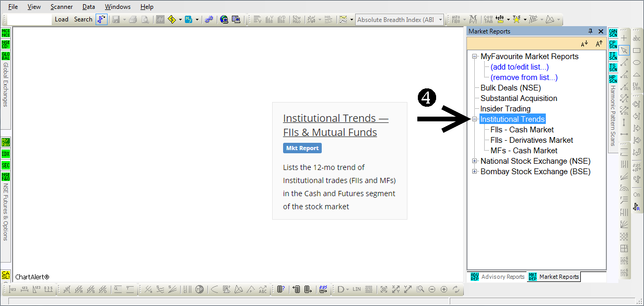This screenshot has height=306, width=644.
Task: Open the CP SCN scanner icon
Action: coord(613,44)
